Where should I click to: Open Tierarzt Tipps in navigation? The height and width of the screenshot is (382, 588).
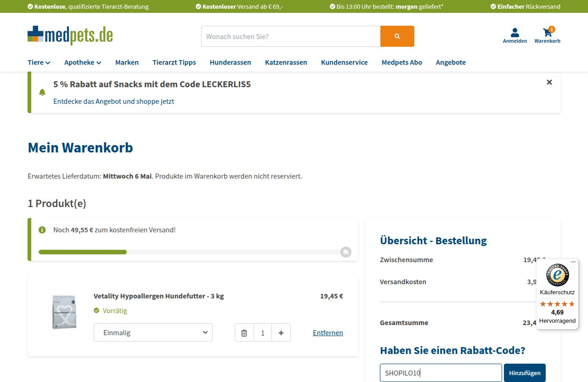[174, 62]
